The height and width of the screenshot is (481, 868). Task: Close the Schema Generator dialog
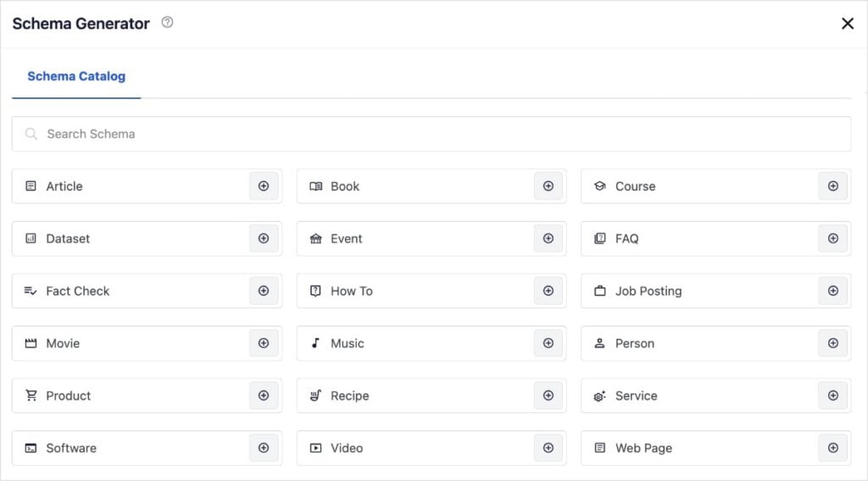(848, 23)
